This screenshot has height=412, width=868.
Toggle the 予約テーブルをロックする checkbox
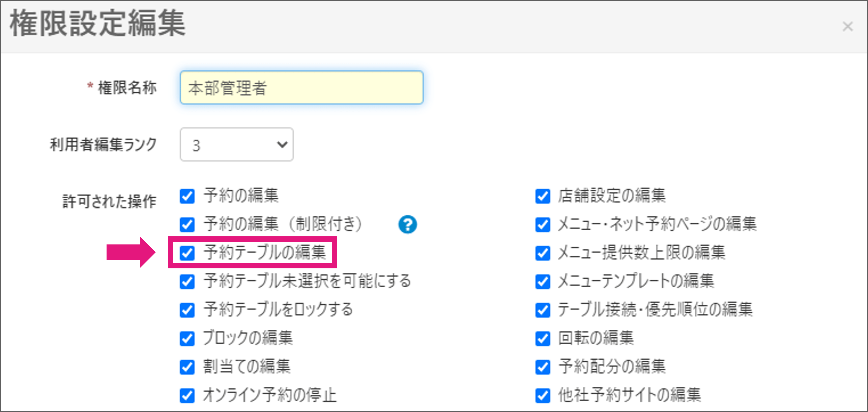click(187, 310)
